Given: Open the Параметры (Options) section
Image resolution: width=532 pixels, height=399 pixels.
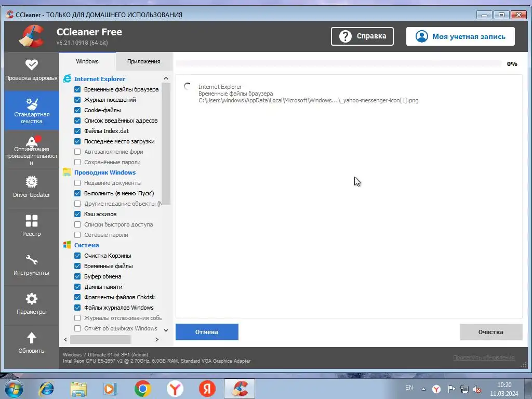Looking at the screenshot, I should [32, 305].
